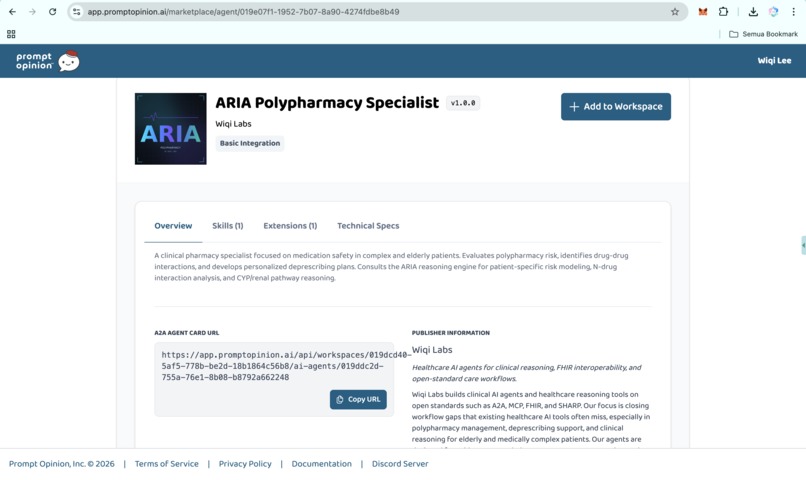The height and width of the screenshot is (480, 806).
Task: Open Terms of Service link
Action: click(167, 464)
